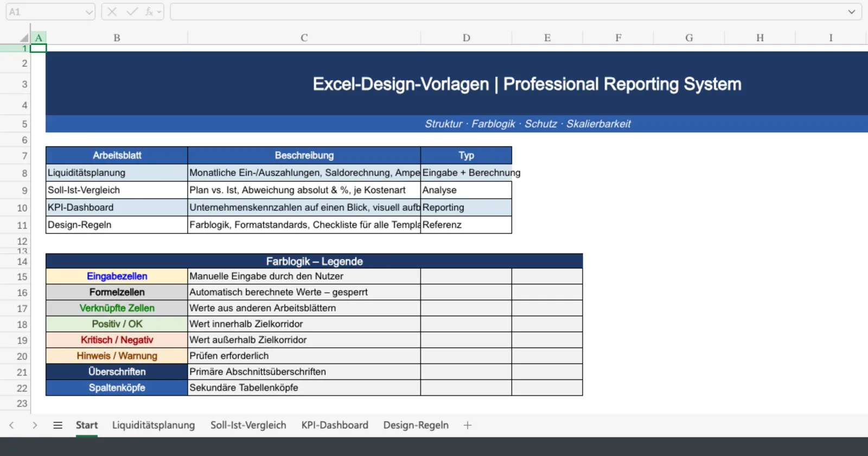Switch to the KPI-Dashboard sheet tab
Screen dimensions: 868x456
click(x=335, y=425)
